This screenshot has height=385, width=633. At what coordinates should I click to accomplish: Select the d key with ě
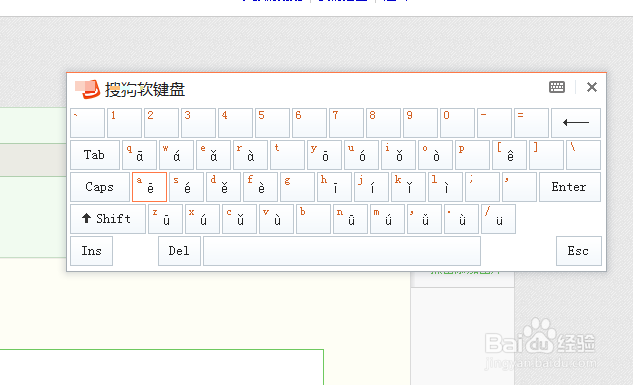click(x=224, y=187)
